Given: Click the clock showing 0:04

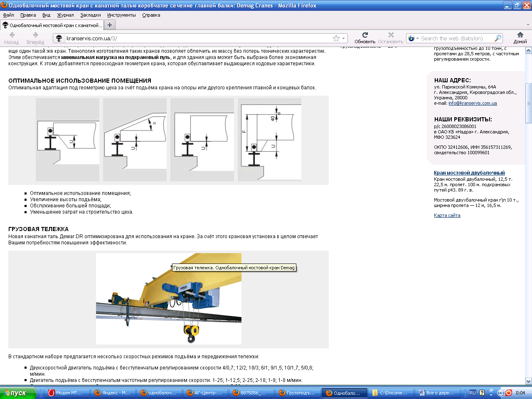Looking at the screenshot, I should 520,393.
